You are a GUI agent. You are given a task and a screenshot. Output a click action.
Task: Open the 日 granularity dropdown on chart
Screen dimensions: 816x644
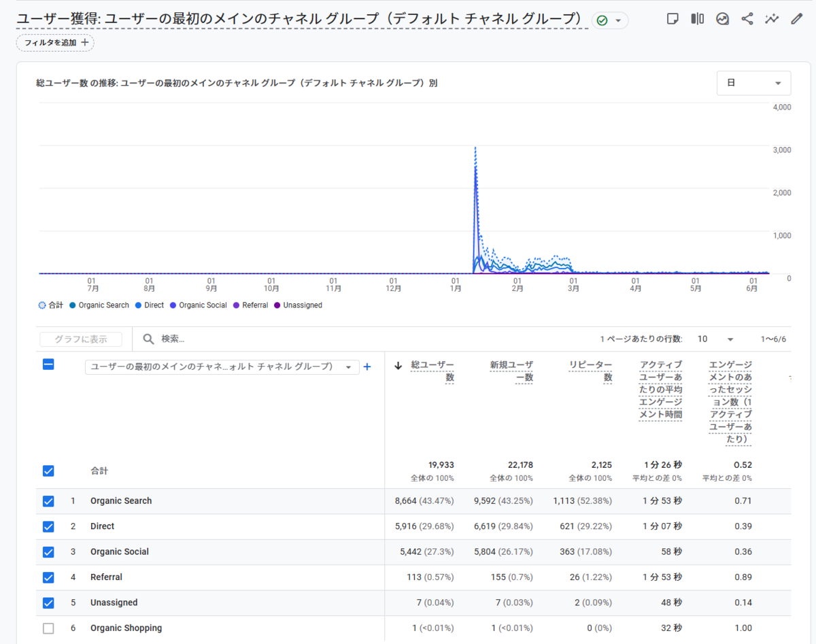pos(753,83)
